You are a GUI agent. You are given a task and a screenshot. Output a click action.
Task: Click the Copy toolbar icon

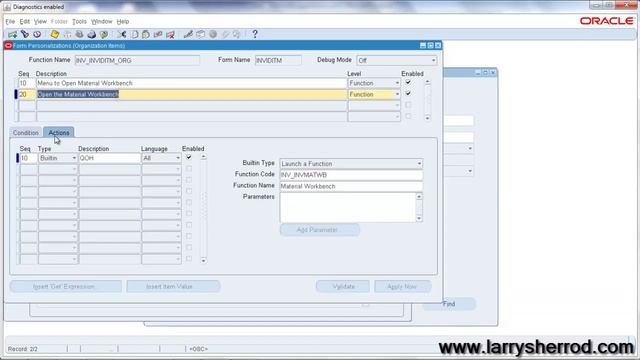134,34
